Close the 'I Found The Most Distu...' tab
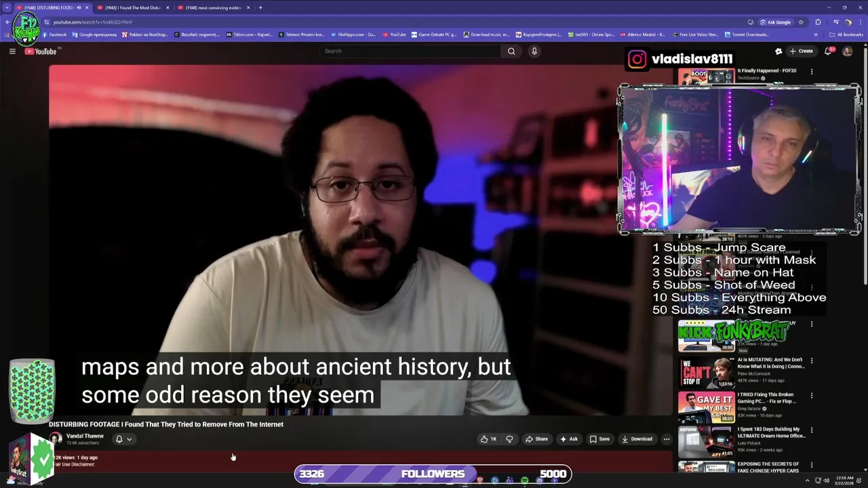Screen dimensions: 868x488 click(x=167, y=7)
